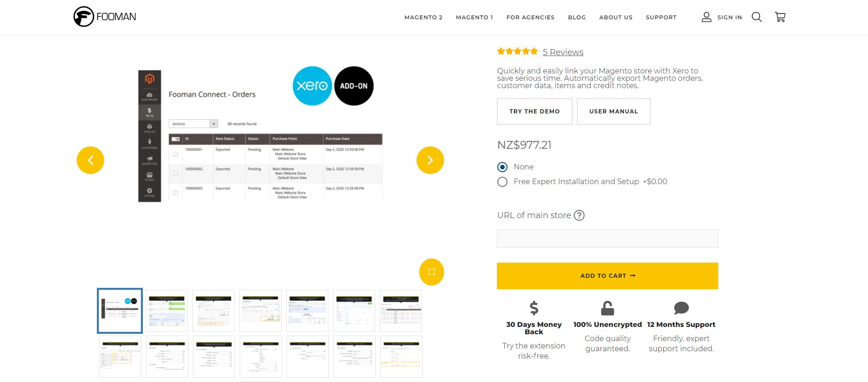Select the fifth thumbnail in top row
The width and height of the screenshot is (868, 382).
click(x=307, y=311)
